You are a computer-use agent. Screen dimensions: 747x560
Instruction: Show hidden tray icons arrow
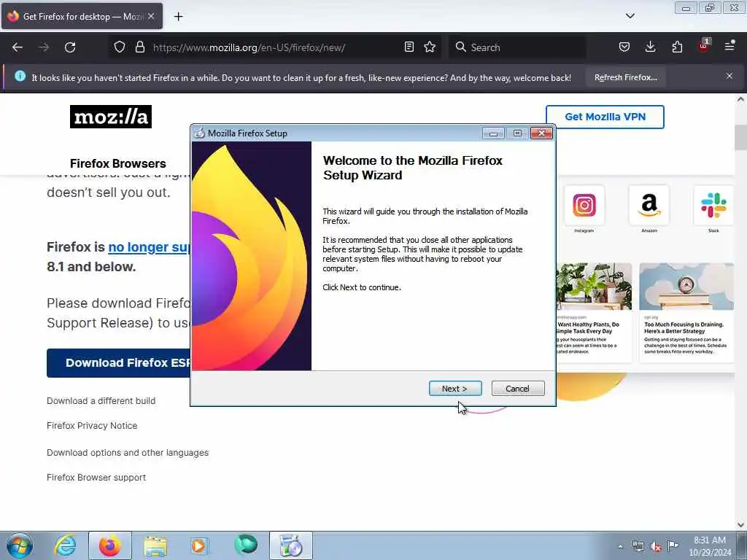[x=620, y=546]
